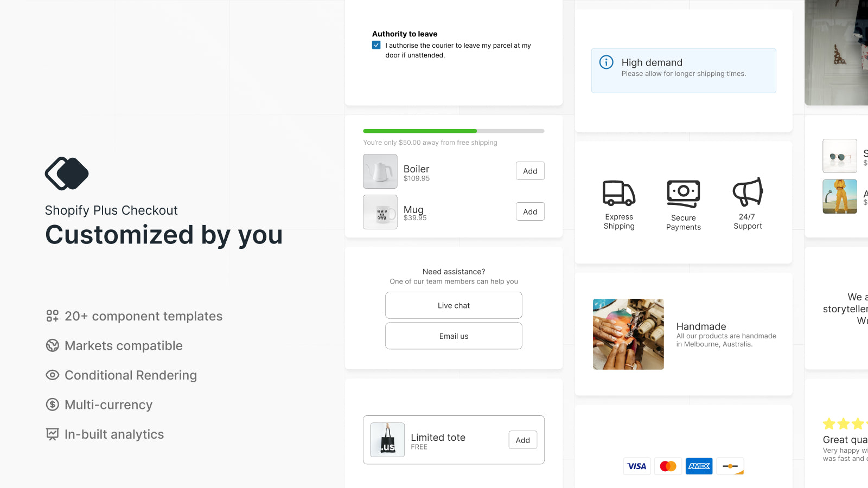
Task: Select the component templates grid icon
Action: pos(52,316)
